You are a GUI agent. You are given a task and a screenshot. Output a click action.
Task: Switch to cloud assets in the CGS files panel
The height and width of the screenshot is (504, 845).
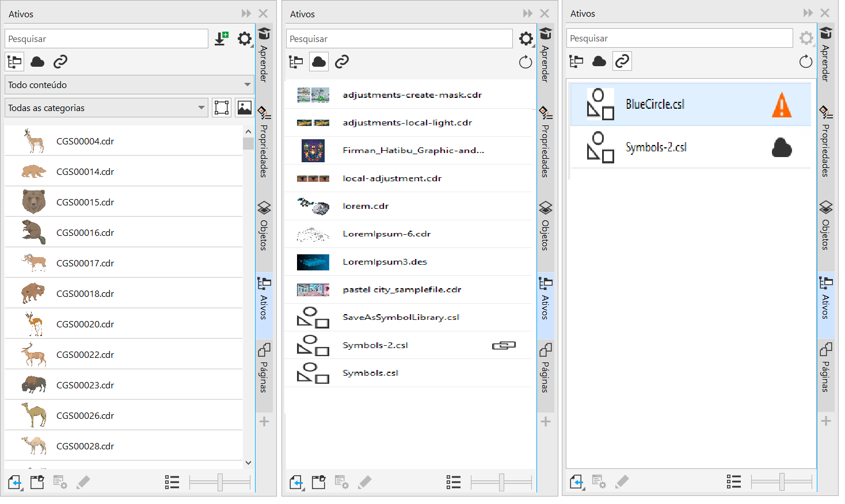coord(37,62)
